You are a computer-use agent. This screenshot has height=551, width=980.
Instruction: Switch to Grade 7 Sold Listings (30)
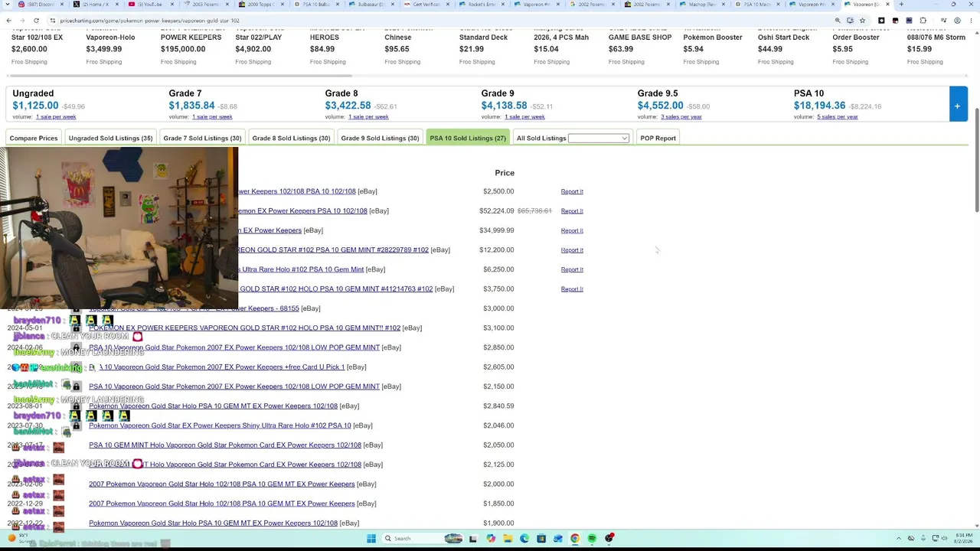[202, 139]
